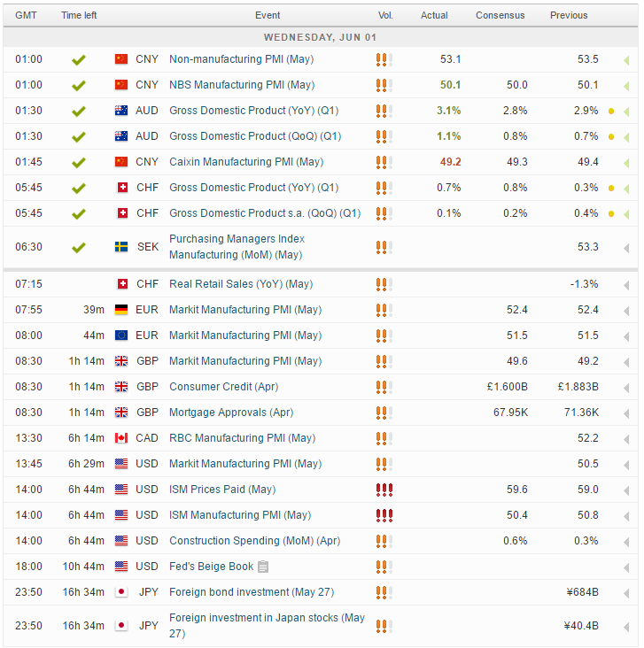This screenshot has width=644, height=648.
Task: Click the Event column header
Action: [268, 15]
